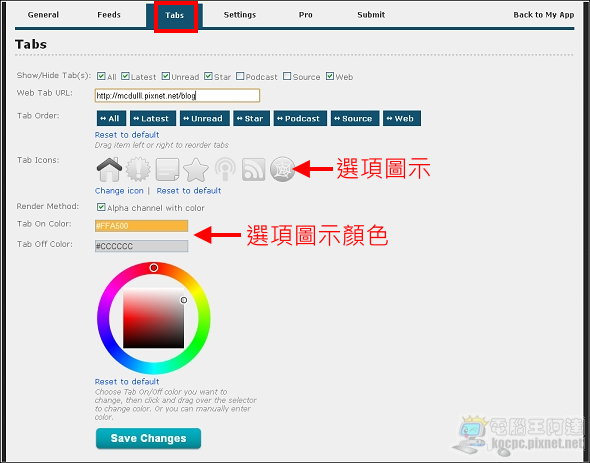Select the spider web tab icon

pos(282,169)
